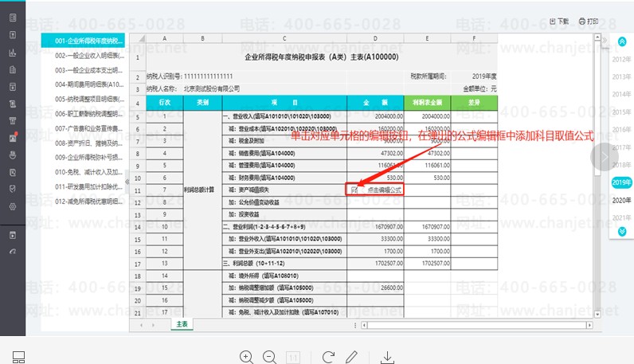
Task: Go to next image with the gray arrow circle
Action: click(x=604, y=157)
